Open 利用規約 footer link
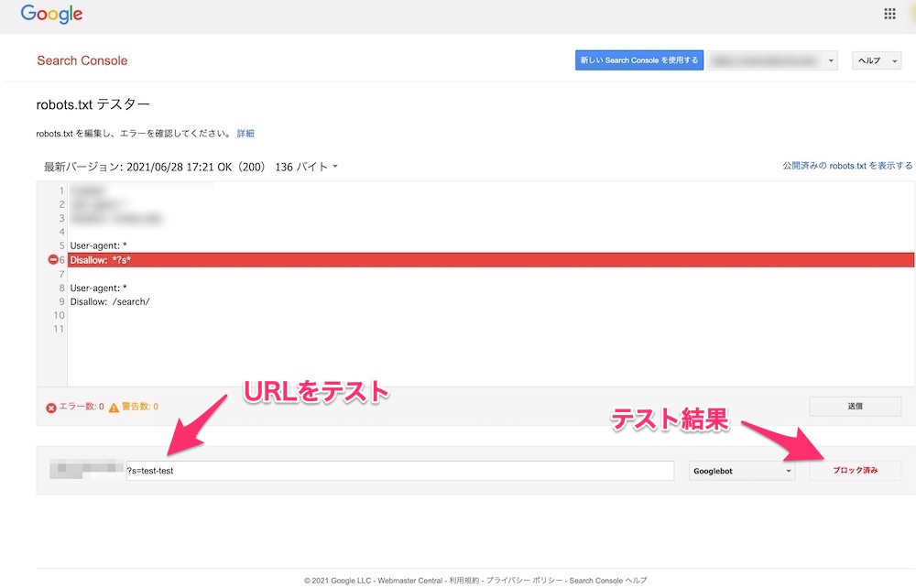This screenshot has height=588, width=916. pyautogui.click(x=463, y=581)
